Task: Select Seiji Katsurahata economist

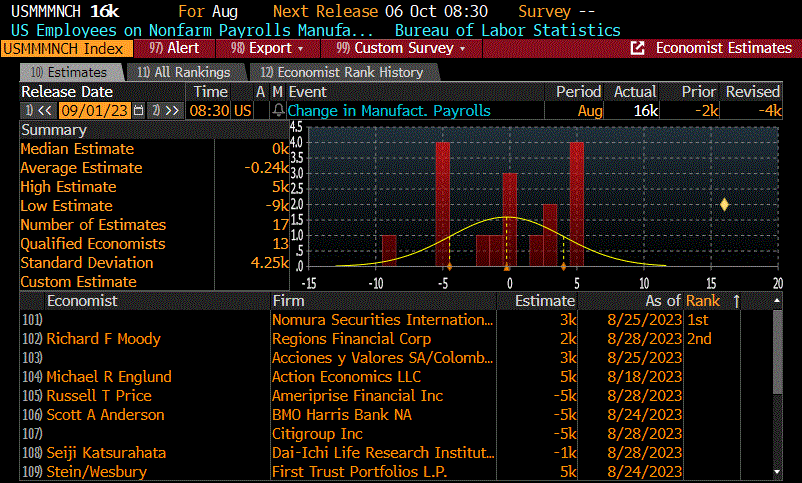Action: click(x=106, y=453)
